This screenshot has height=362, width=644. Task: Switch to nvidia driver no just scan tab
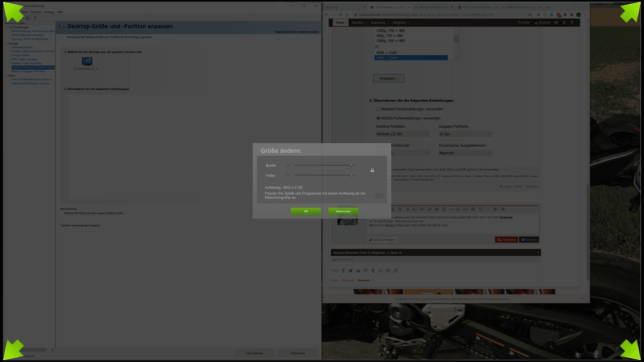point(434,7)
